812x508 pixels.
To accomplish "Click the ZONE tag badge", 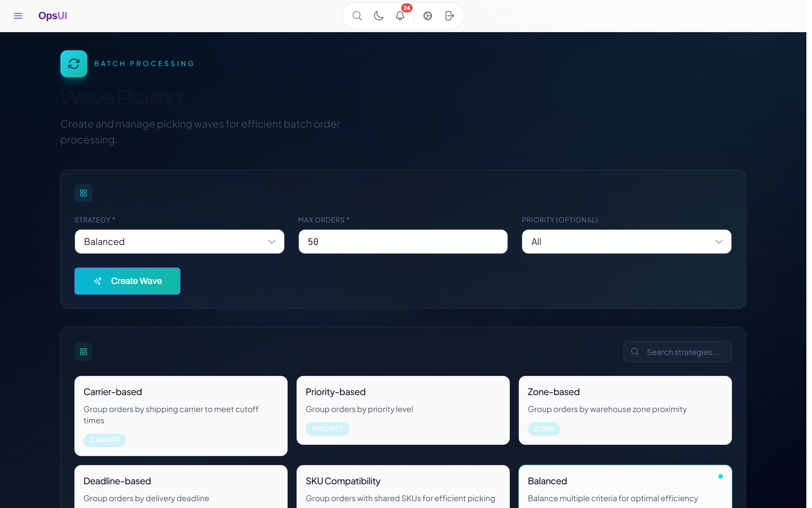I will click(x=544, y=429).
